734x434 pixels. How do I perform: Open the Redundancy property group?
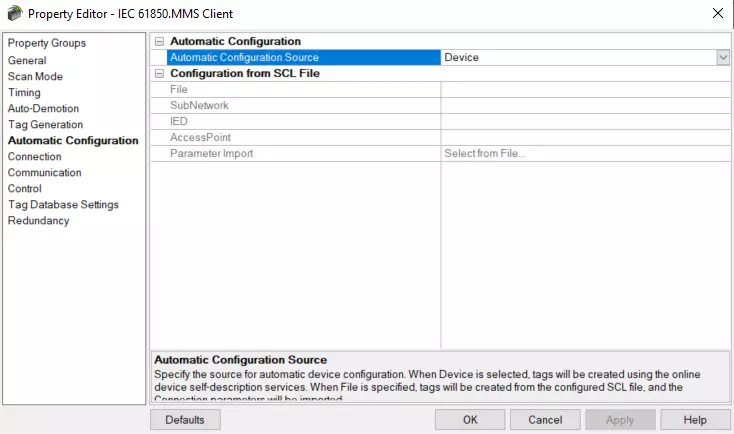click(x=38, y=221)
